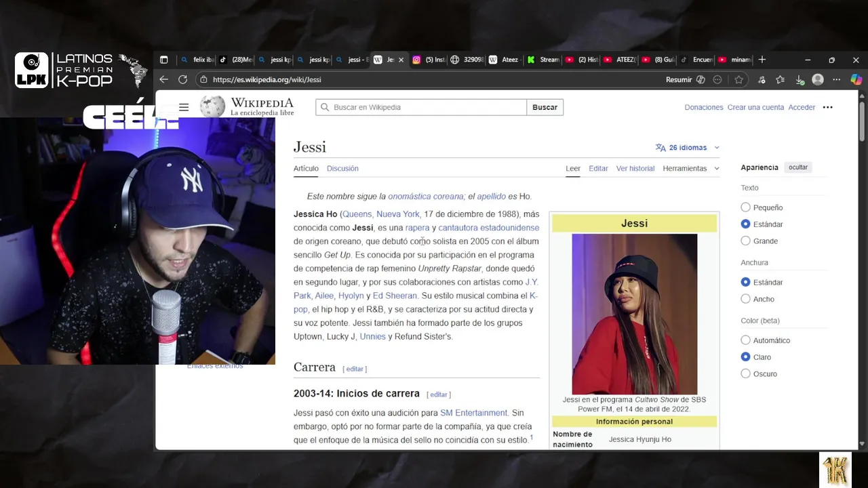Follow the SM Entertainment link
The height and width of the screenshot is (488, 868).
(x=473, y=413)
